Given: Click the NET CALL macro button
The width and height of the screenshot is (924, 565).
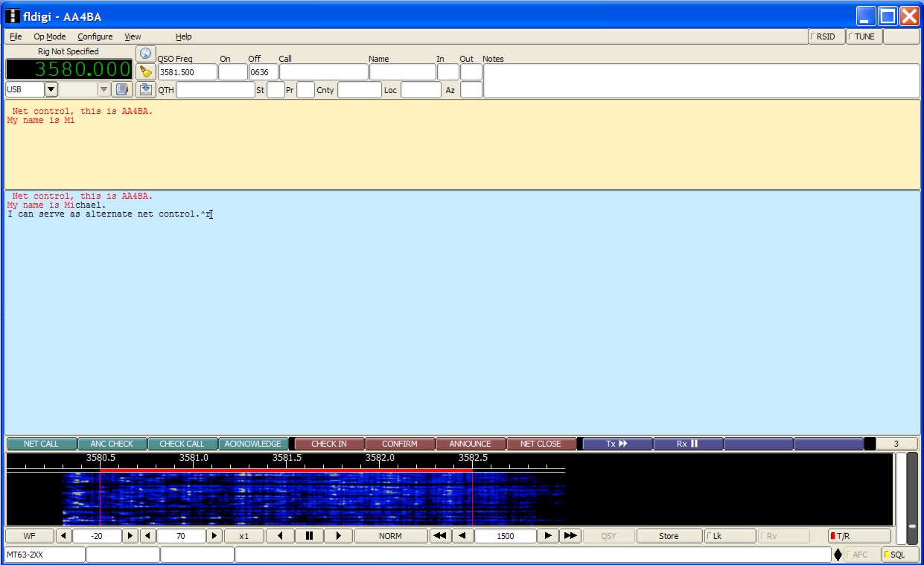Looking at the screenshot, I should [41, 444].
